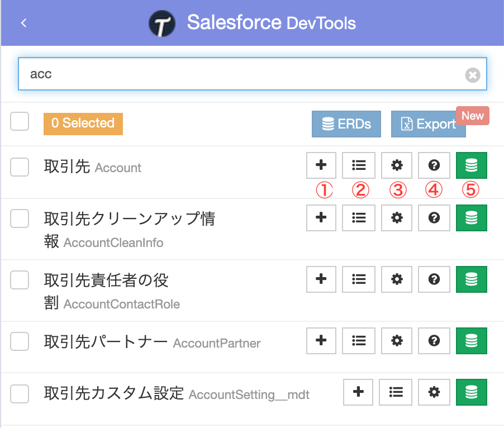Click the plus icon for AccountPartner
The width and height of the screenshot is (504, 428).
click(321, 341)
